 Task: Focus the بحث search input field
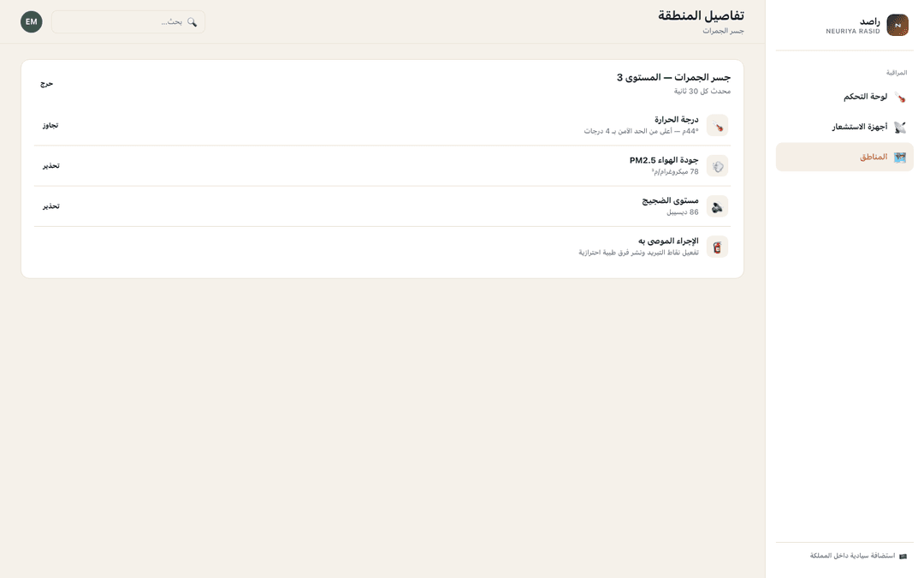127,21
